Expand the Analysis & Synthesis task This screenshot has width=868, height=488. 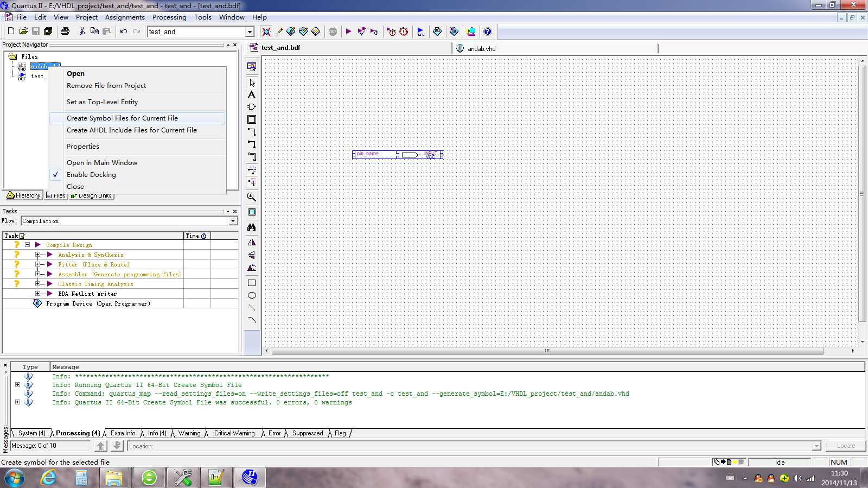(x=37, y=255)
